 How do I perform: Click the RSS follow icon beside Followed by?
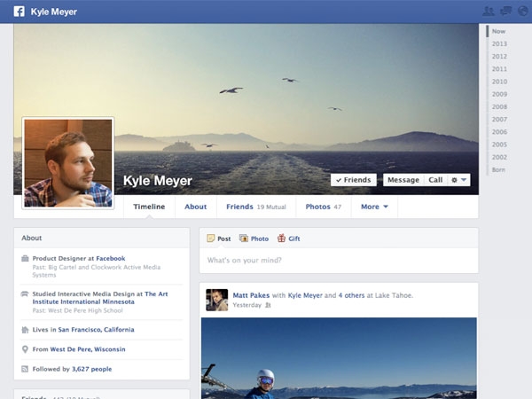click(25, 369)
